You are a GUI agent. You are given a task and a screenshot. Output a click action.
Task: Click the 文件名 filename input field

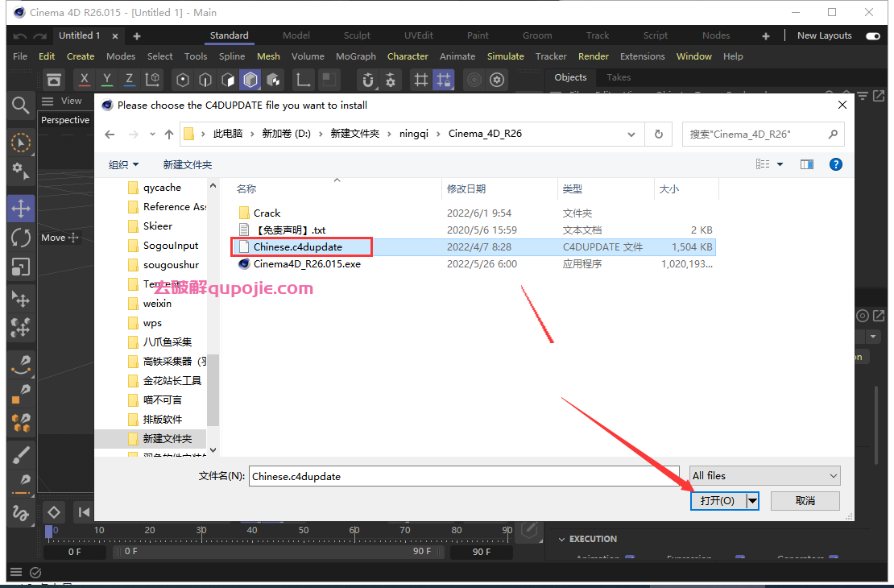click(x=464, y=476)
